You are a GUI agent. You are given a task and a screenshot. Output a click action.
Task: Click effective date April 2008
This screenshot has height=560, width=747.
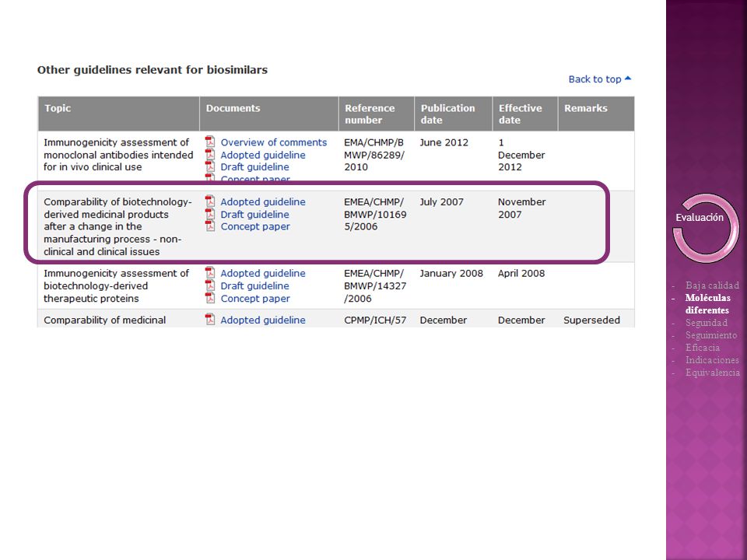521,273
